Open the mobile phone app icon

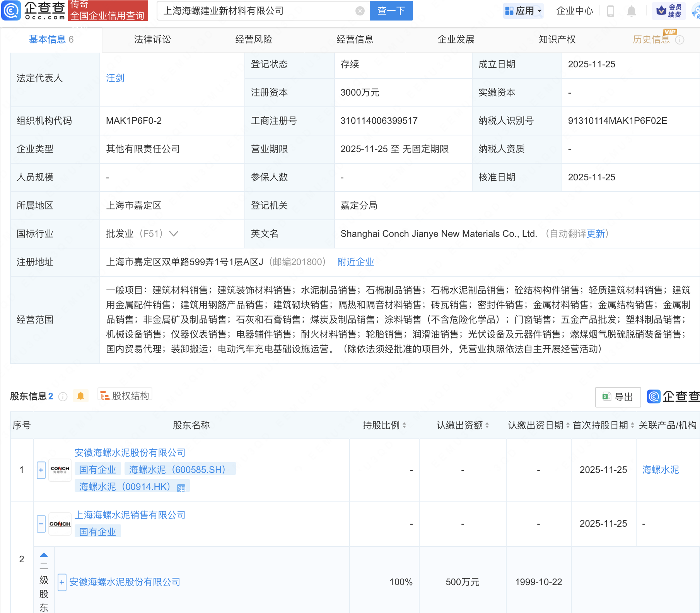(x=611, y=11)
